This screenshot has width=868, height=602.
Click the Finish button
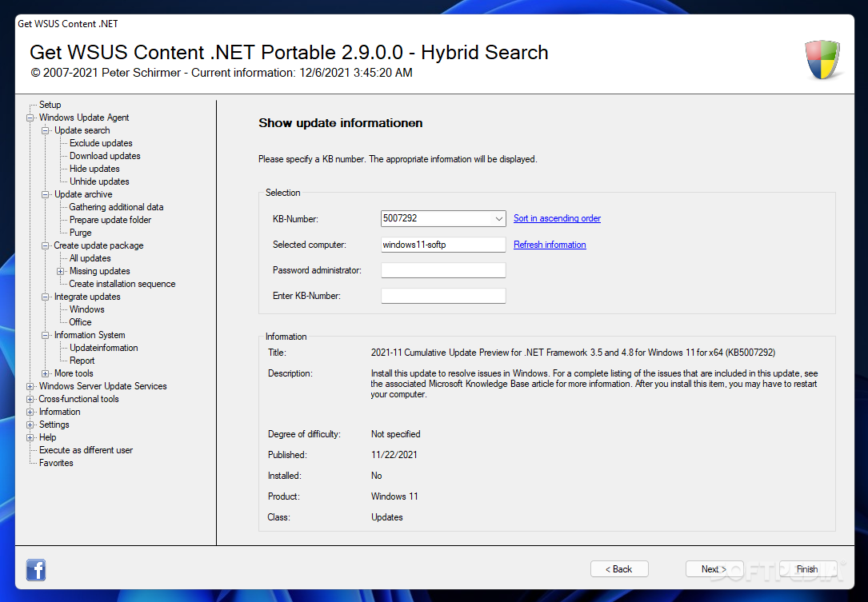808,568
